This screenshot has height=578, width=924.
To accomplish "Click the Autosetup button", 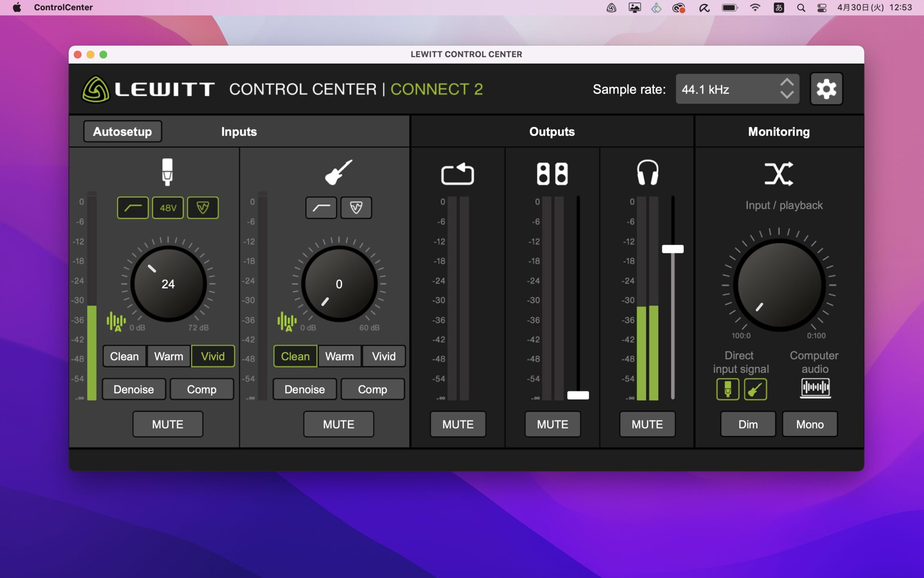I will pyautogui.click(x=123, y=131).
